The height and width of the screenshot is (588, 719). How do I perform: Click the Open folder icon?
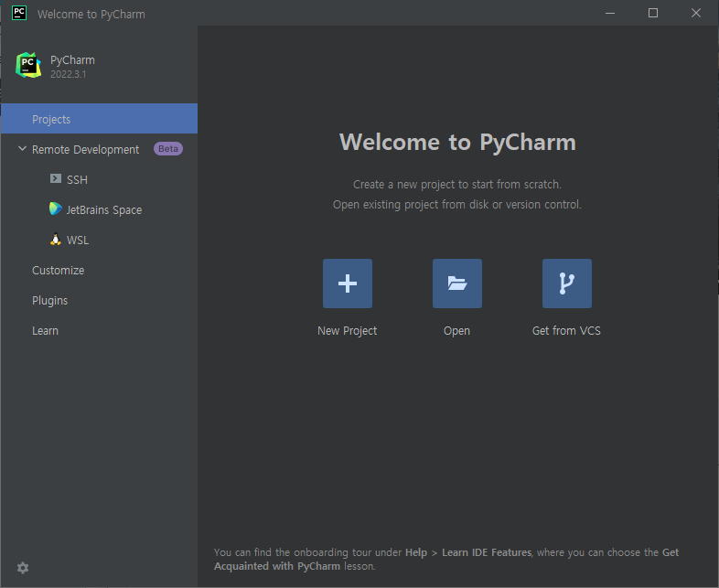pos(456,283)
